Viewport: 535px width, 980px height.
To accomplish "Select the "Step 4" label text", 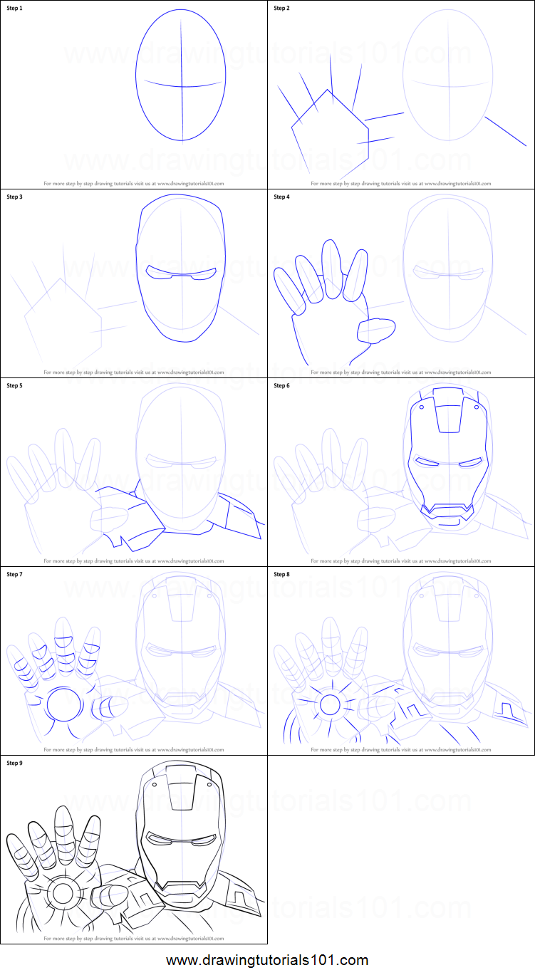I will pos(282,197).
